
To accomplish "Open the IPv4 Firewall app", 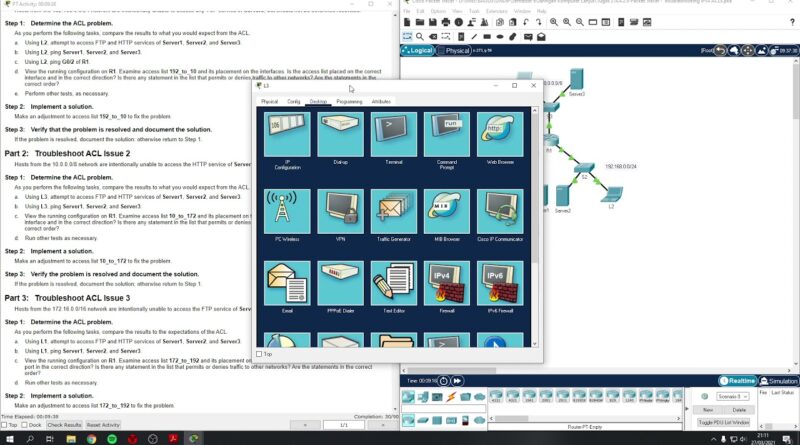I will point(446,283).
